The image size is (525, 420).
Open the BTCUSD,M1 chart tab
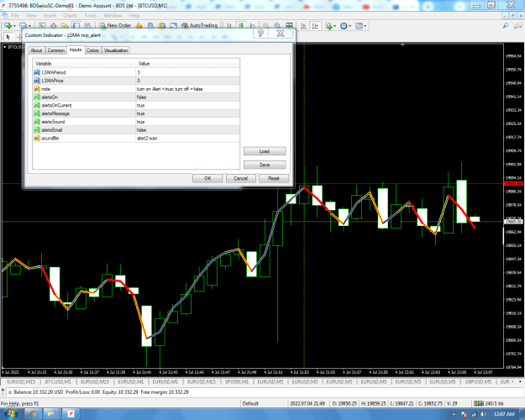click(x=58, y=382)
